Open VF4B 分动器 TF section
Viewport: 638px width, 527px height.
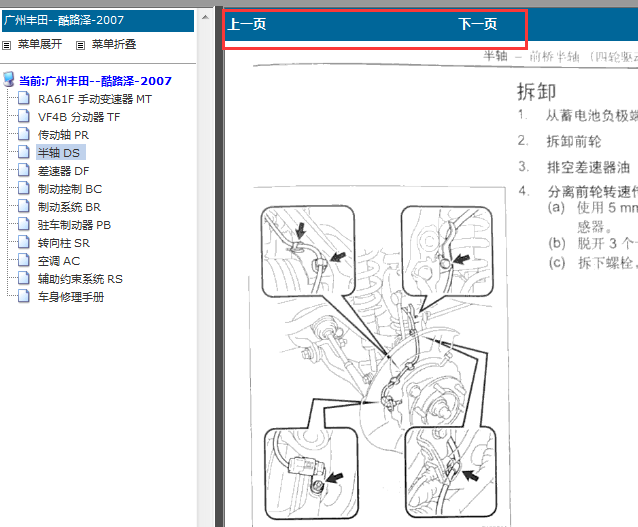click(x=79, y=117)
